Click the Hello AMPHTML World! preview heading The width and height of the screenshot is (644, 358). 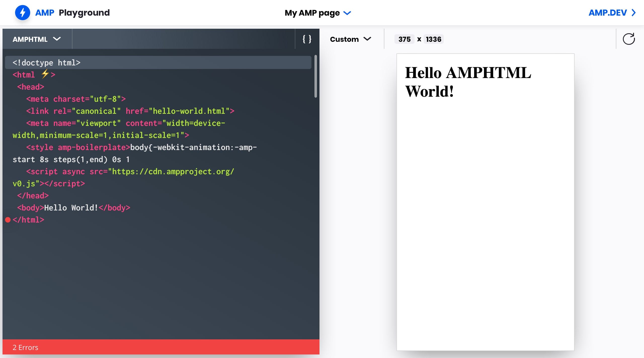[468, 82]
